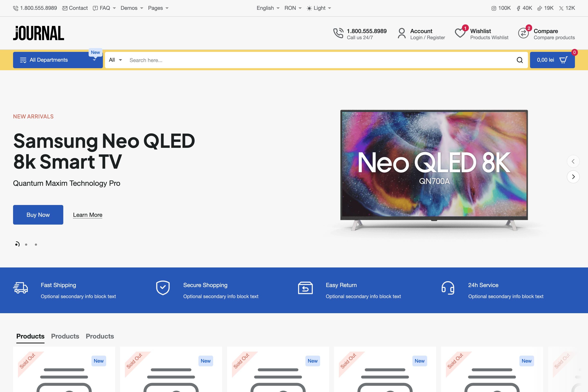Click the New label on first product card

[98, 361]
